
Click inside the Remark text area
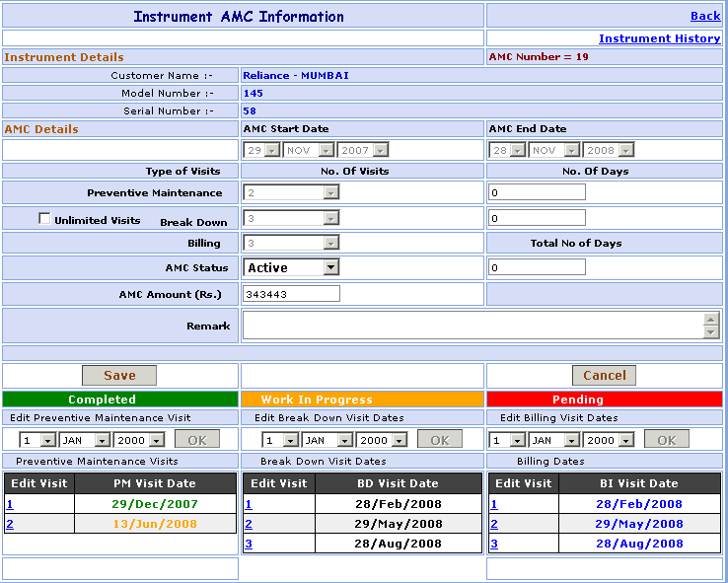[473, 326]
